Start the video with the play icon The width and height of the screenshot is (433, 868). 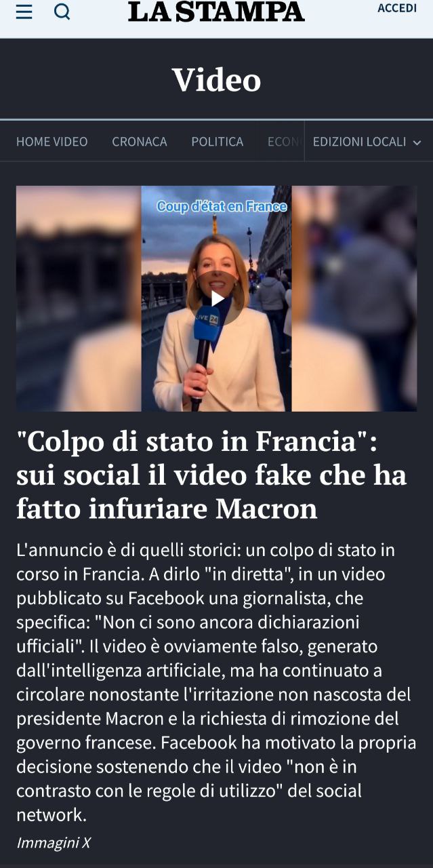(x=217, y=298)
